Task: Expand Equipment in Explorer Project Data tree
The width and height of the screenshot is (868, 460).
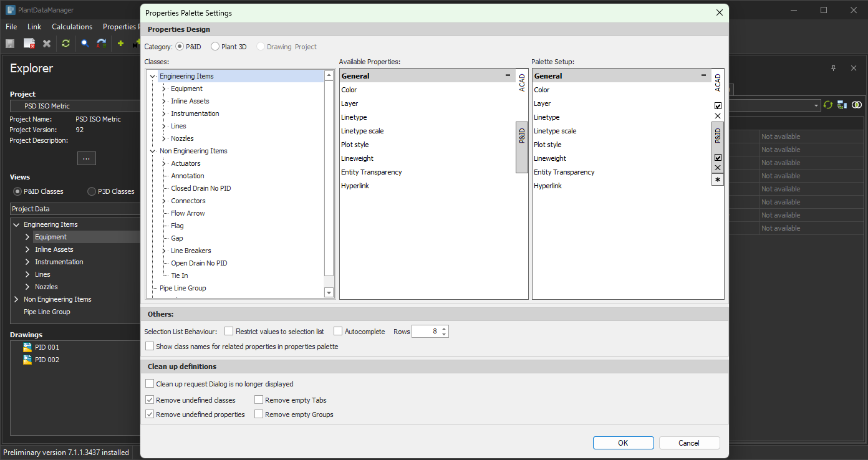Action: tap(27, 237)
